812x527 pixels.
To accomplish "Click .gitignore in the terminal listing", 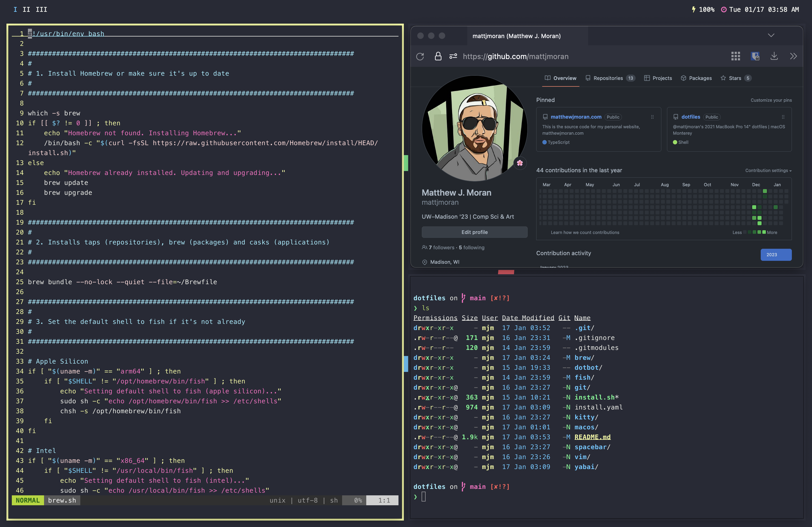I will point(594,338).
